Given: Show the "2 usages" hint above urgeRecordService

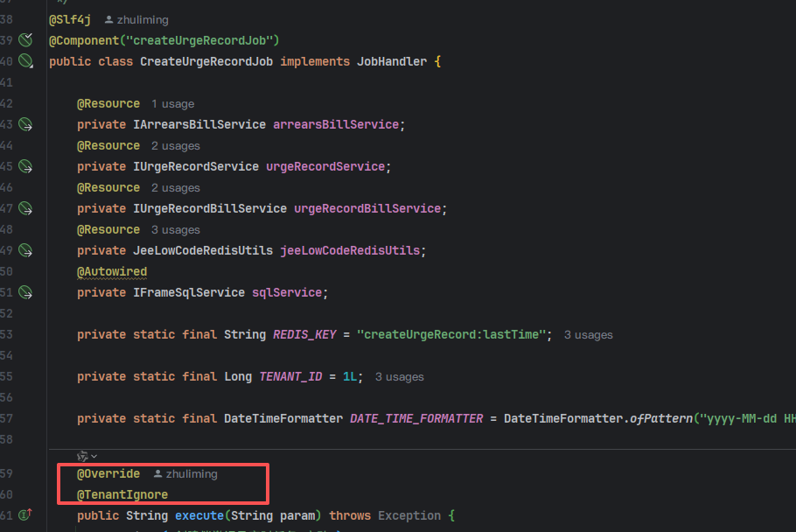Looking at the screenshot, I should (175, 146).
